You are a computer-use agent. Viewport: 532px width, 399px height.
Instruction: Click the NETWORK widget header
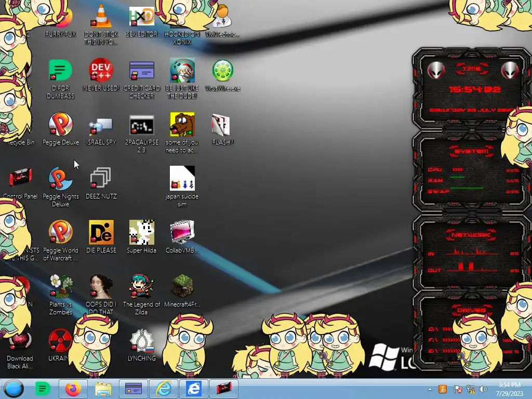click(x=471, y=235)
